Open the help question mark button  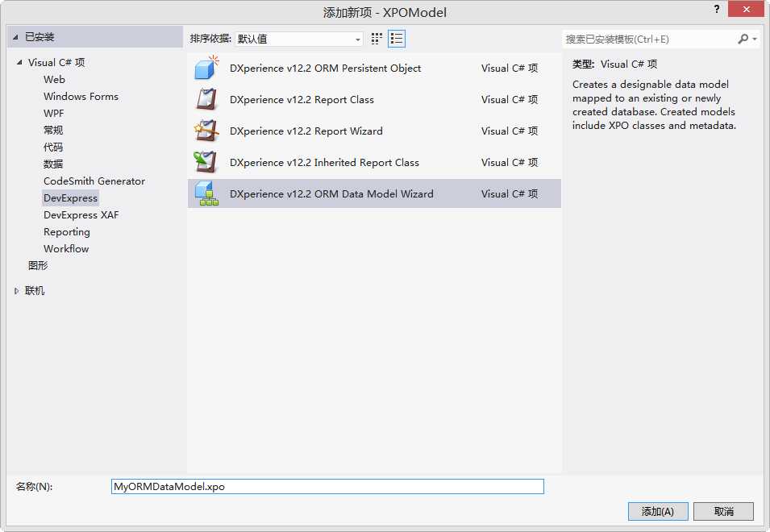(717, 9)
